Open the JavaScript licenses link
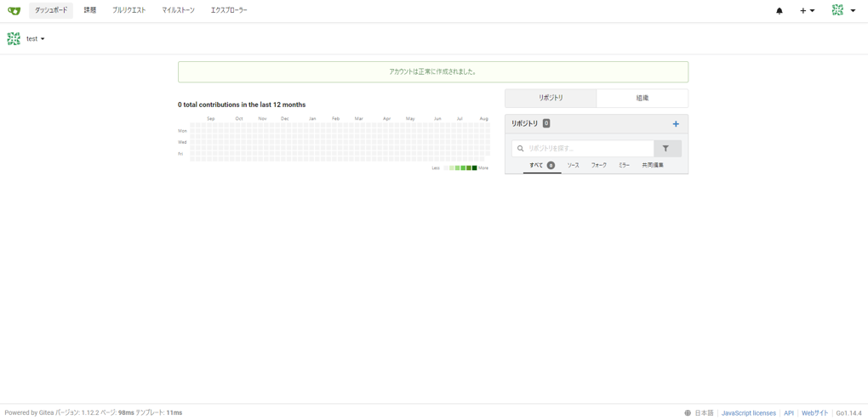Screen dimensions: 868x420 click(748, 413)
